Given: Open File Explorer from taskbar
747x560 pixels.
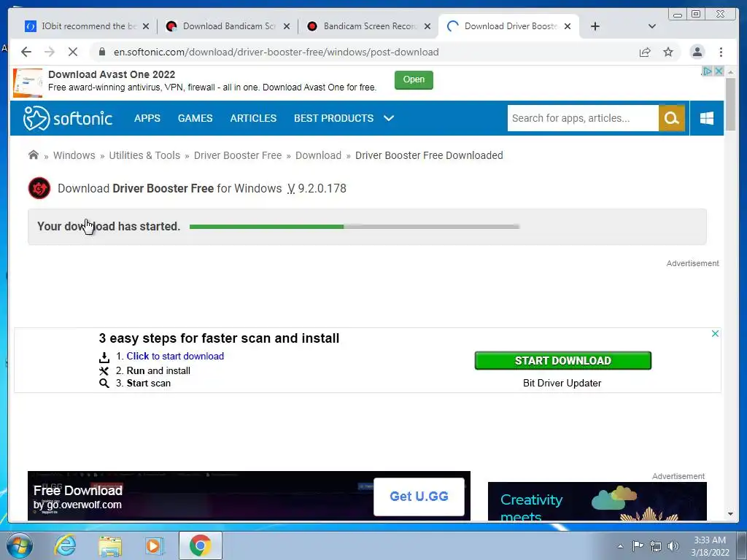Looking at the screenshot, I should [x=110, y=545].
